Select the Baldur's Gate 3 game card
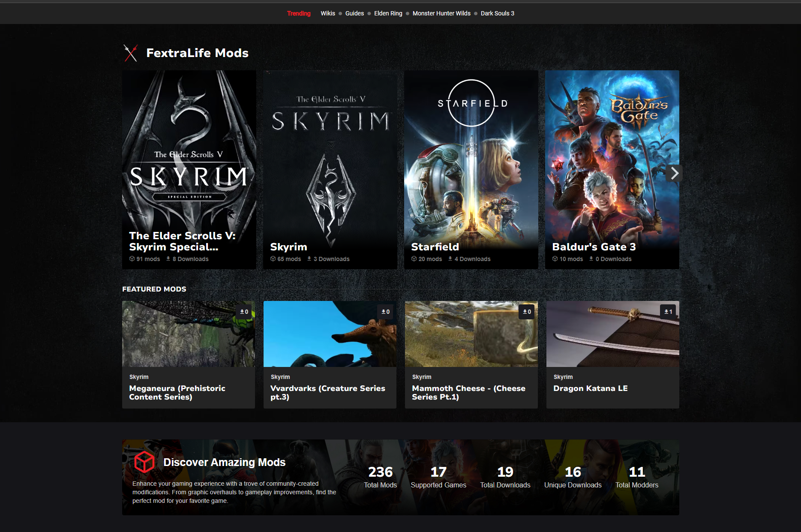This screenshot has height=532, width=801. pyautogui.click(x=612, y=169)
